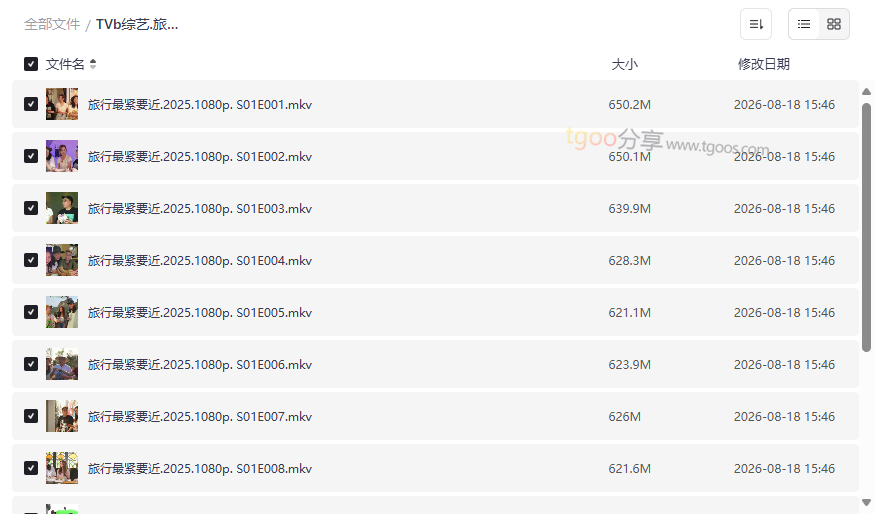Open file 旅行最紧要近 S01E006.mkv
The width and height of the screenshot is (874, 514).
coord(200,365)
